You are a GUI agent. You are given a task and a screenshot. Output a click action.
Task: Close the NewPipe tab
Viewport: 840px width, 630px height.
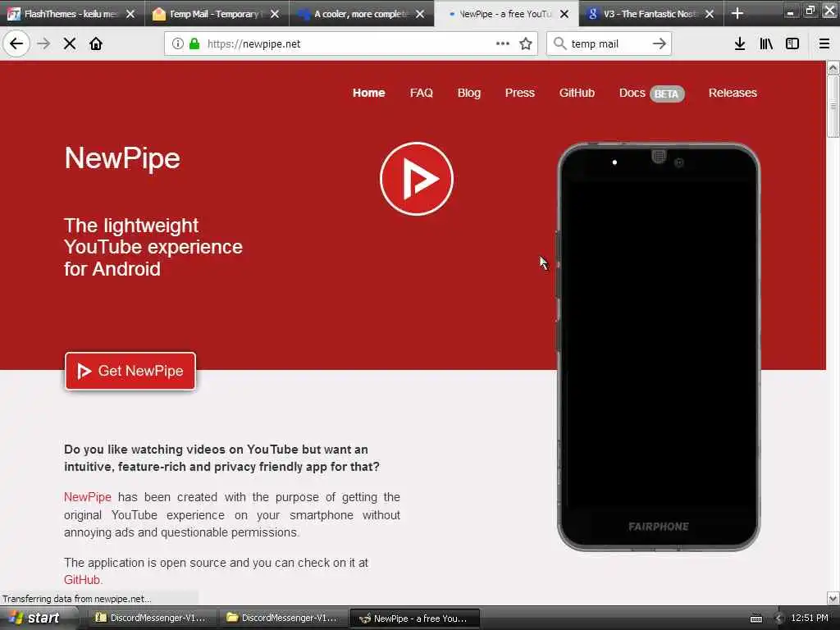(x=564, y=14)
